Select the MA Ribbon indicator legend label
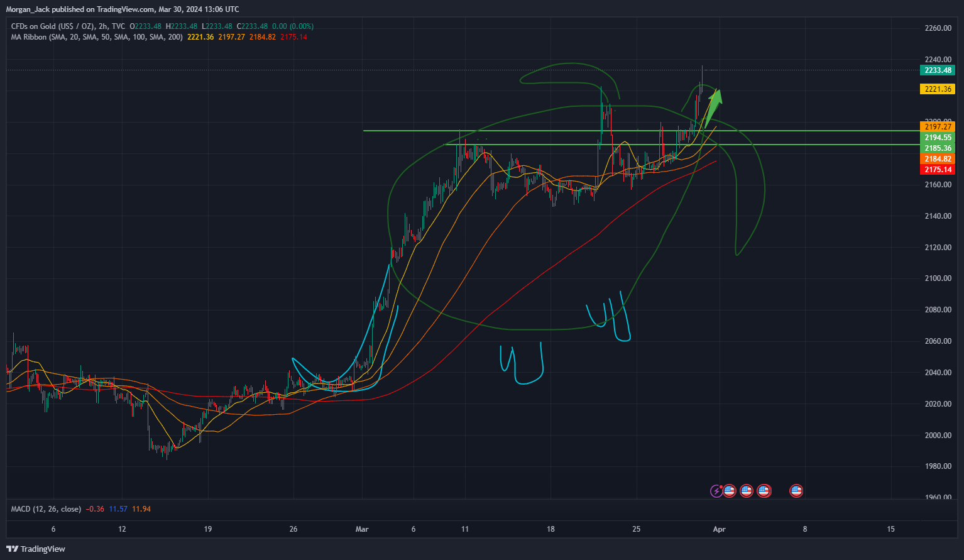964x560 pixels. click(97, 37)
